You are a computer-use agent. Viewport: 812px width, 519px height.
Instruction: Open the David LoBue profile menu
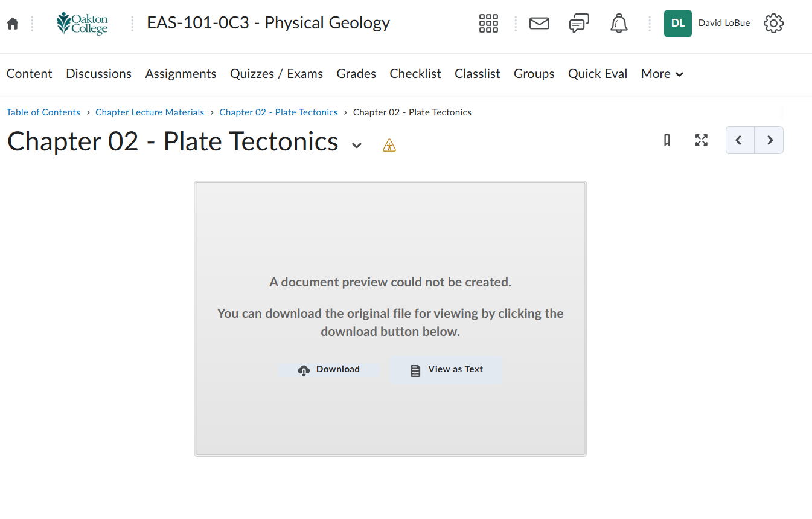(x=707, y=24)
